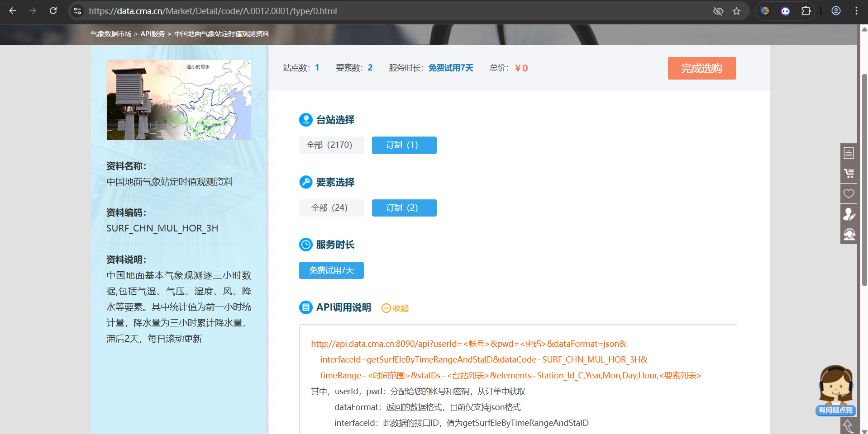Click the SURF_CHN_MUL_HOR_3H data code
This screenshot has width=868, height=434.
click(162, 228)
